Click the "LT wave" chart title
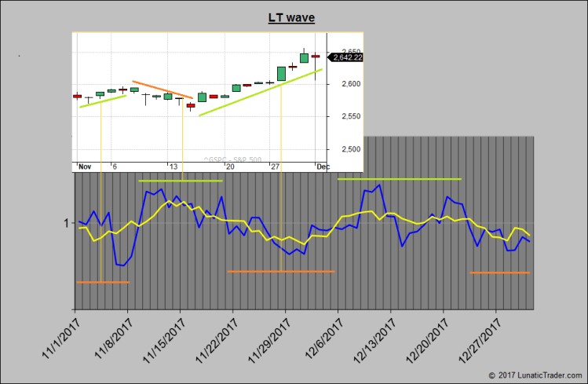588x384 pixels. click(x=293, y=16)
